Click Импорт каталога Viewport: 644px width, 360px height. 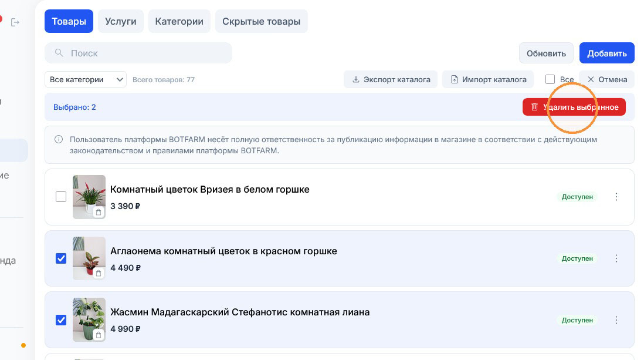pos(488,79)
